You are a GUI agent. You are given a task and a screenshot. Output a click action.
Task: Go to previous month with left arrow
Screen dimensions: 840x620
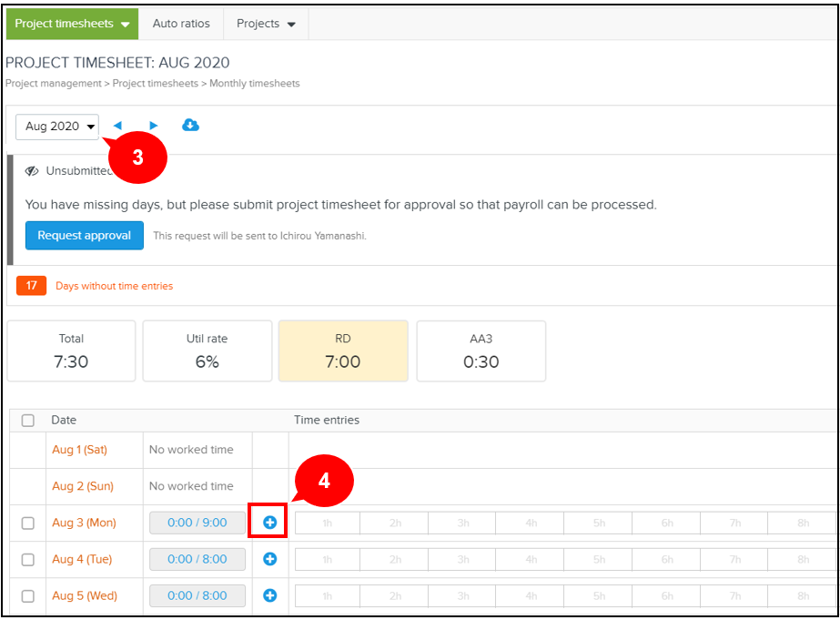click(x=117, y=126)
